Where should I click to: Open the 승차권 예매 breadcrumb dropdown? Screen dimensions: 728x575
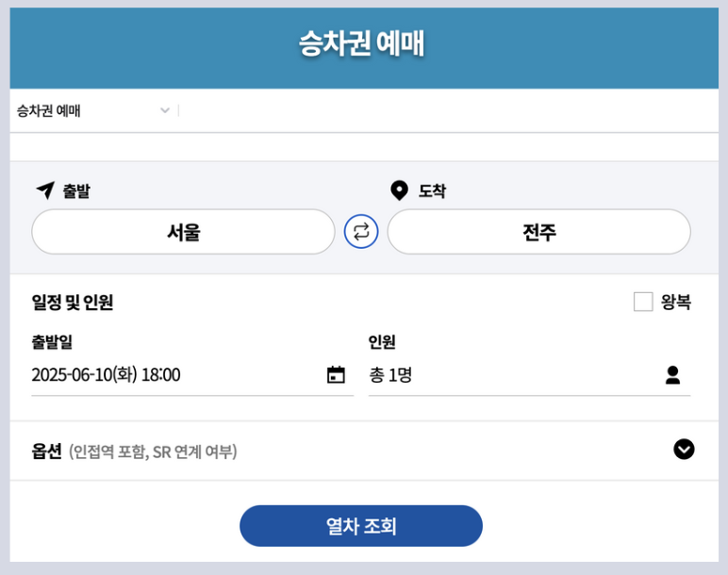93,110
